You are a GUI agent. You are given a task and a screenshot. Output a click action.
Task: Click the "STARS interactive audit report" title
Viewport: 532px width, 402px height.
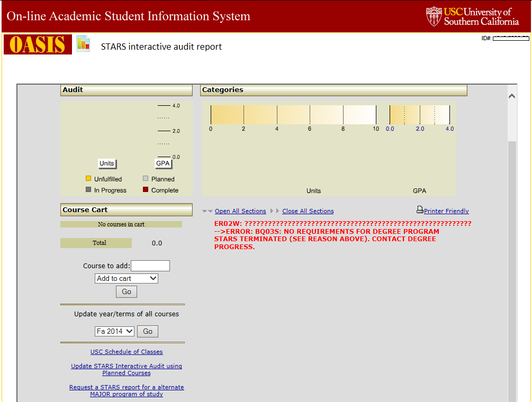click(161, 47)
